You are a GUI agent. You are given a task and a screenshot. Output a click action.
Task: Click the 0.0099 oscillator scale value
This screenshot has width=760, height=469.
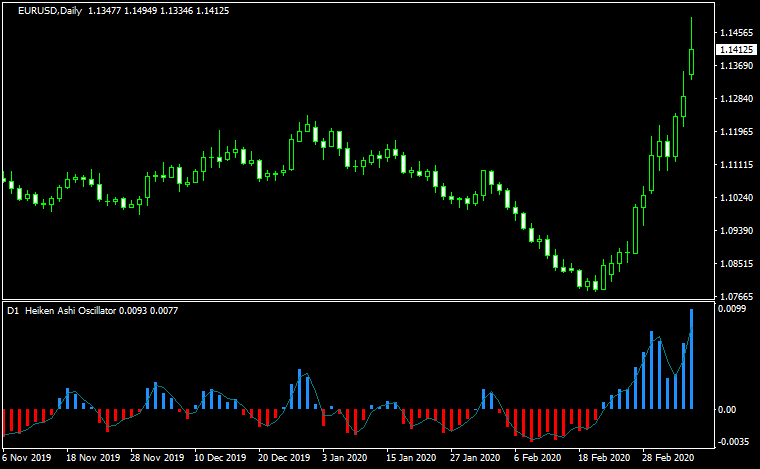[x=732, y=309]
